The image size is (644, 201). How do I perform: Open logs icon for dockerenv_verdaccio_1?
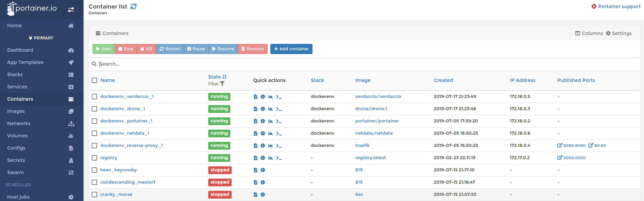pyautogui.click(x=255, y=97)
